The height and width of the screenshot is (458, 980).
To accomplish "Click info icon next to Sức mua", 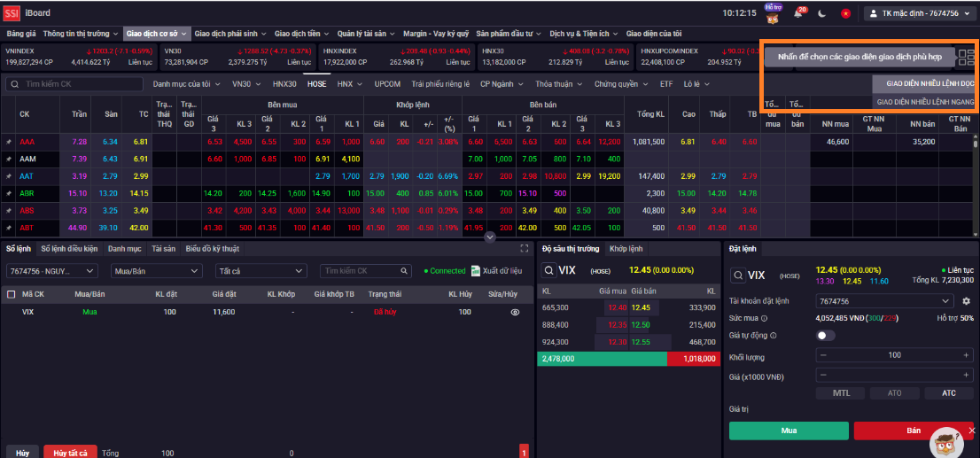I will click(764, 319).
